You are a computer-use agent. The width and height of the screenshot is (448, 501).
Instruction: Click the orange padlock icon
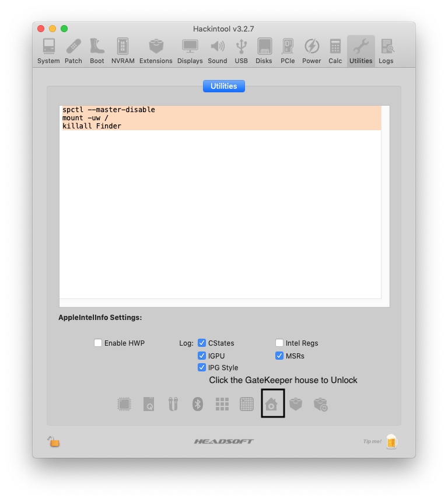(54, 441)
